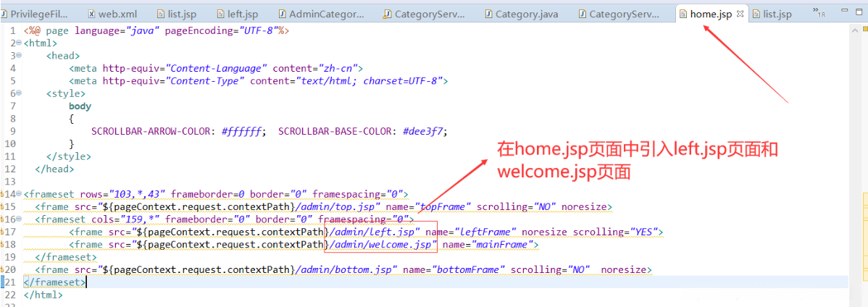
Task: Click the "mainFrame" name value
Action: pyautogui.click(x=501, y=245)
